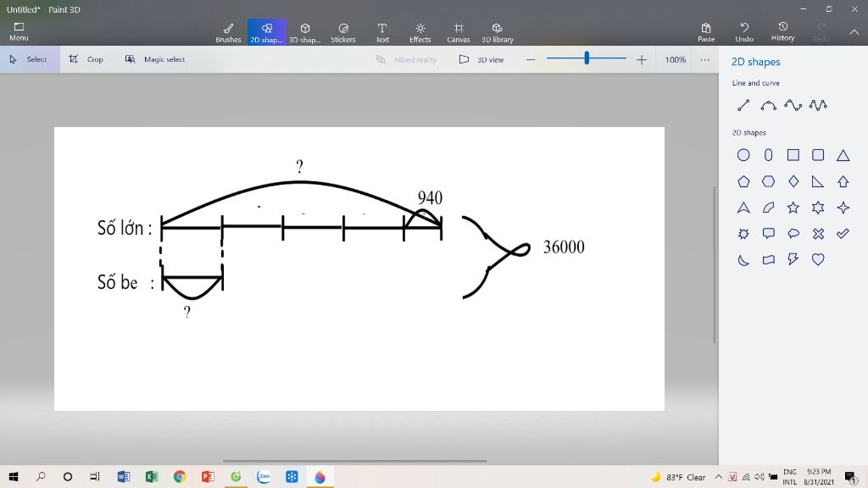The image size is (868, 488).
Task: Pick the Hexagon shape
Action: point(768,181)
